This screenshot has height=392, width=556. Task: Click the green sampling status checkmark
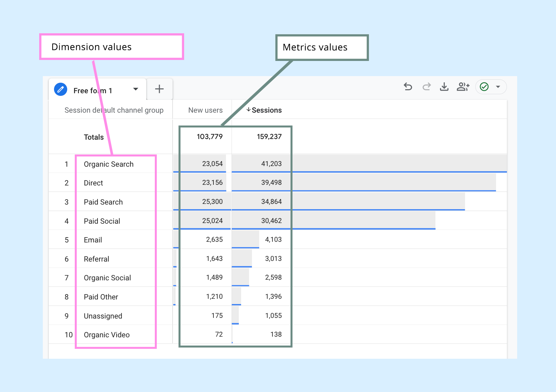point(484,87)
